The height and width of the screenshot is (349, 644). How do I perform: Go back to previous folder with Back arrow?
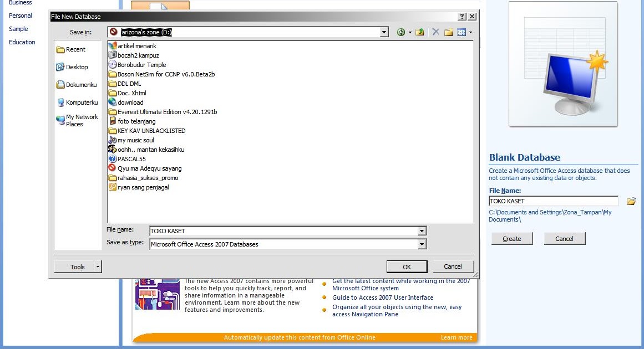401,32
